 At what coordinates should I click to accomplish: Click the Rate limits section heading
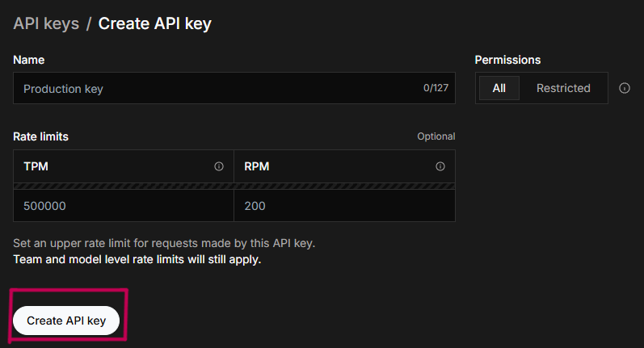pos(40,136)
